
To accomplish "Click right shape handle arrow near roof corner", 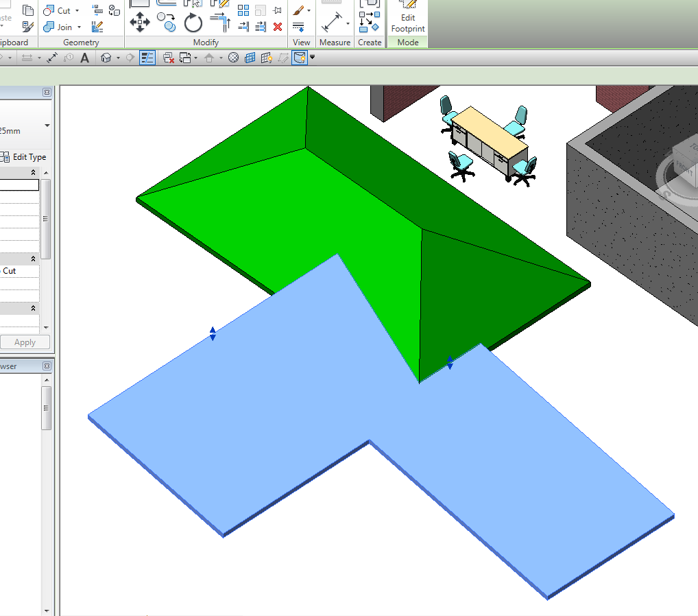I will pos(450,363).
